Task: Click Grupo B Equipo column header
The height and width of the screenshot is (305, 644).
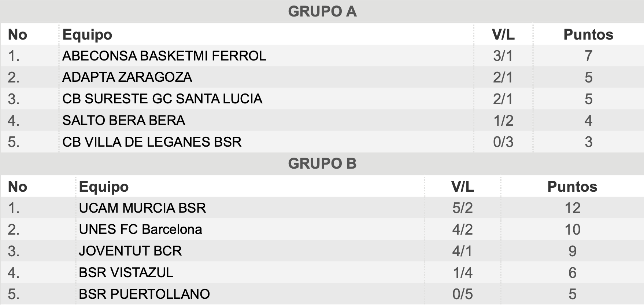Action: coord(104,187)
